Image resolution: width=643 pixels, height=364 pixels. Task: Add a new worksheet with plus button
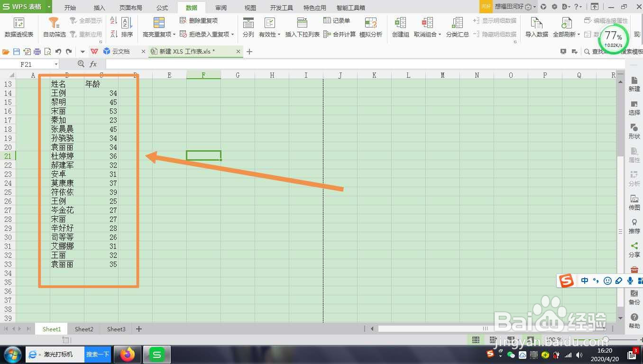tap(139, 329)
